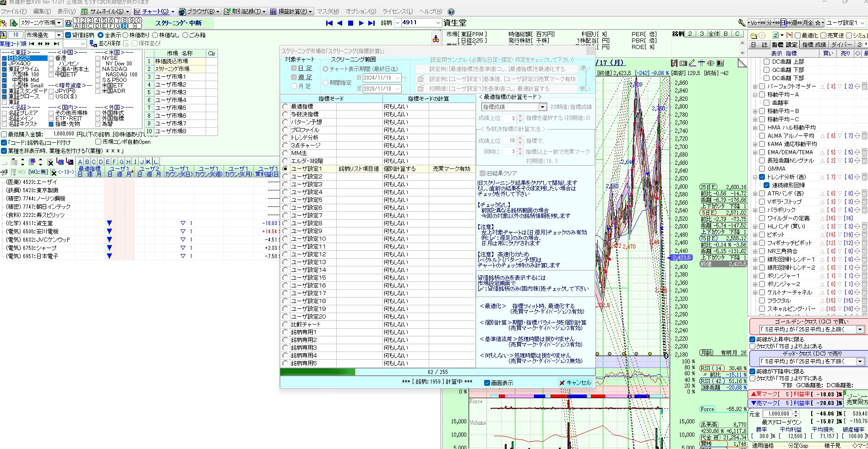Image resolution: width=868 pixels, height=449 pixels.
Task: Click the pink pencil drawing tool icon
Action: click(x=692, y=63)
